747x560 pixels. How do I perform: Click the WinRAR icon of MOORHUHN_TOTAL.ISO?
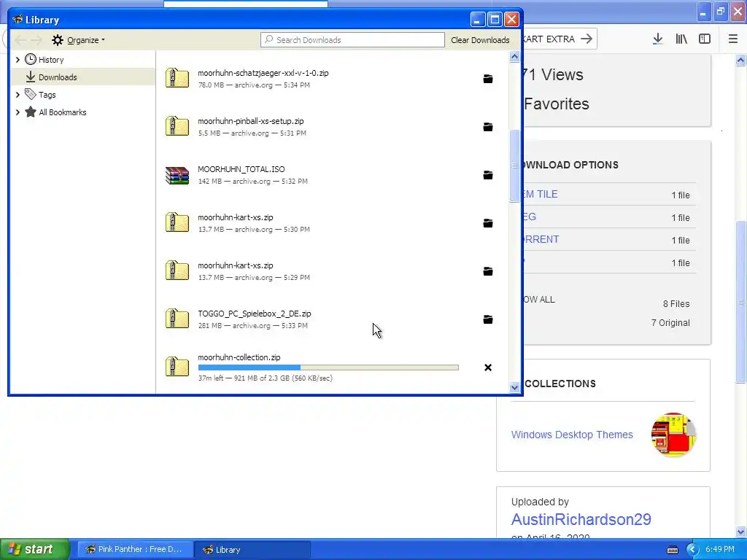177,175
